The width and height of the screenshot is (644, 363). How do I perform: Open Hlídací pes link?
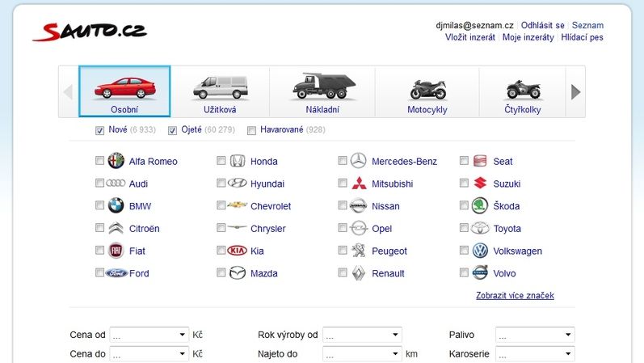tap(582, 37)
